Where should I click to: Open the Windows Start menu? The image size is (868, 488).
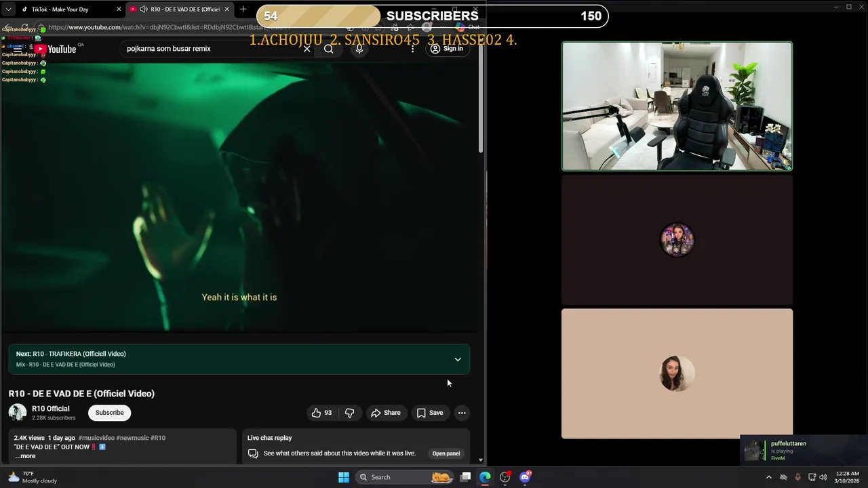344,477
